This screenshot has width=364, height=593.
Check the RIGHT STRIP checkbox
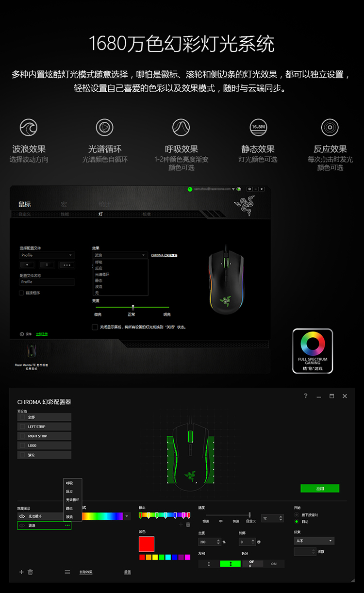coord(22,436)
